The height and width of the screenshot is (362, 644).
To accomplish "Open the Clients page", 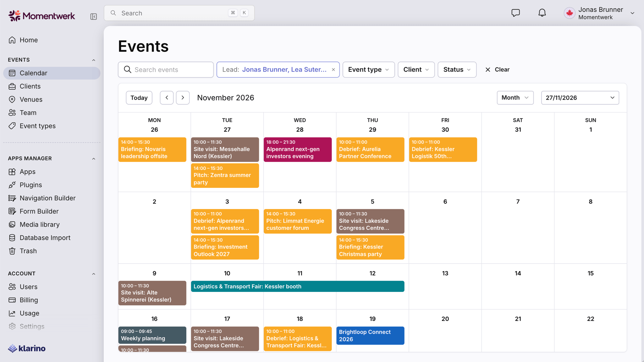I will coord(52,86).
